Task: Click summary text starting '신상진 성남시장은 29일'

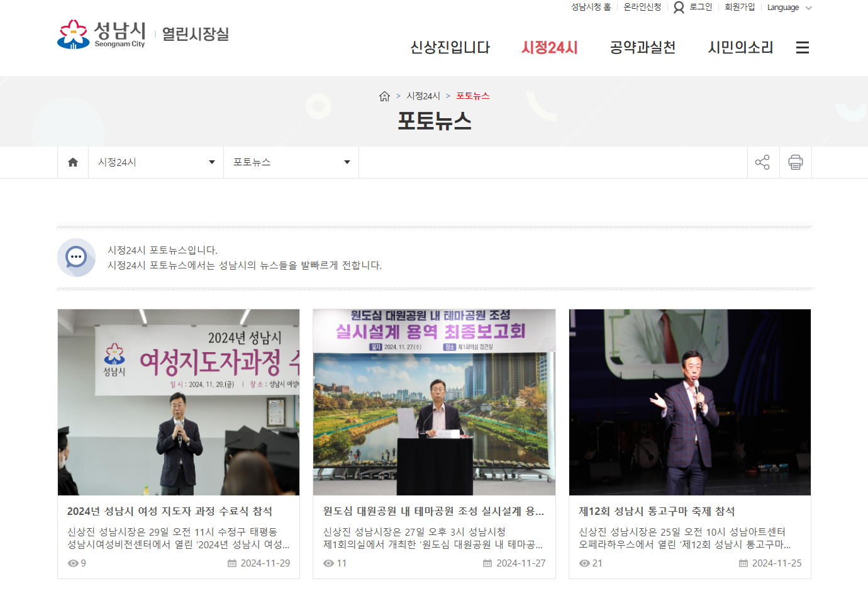Action: (x=179, y=538)
